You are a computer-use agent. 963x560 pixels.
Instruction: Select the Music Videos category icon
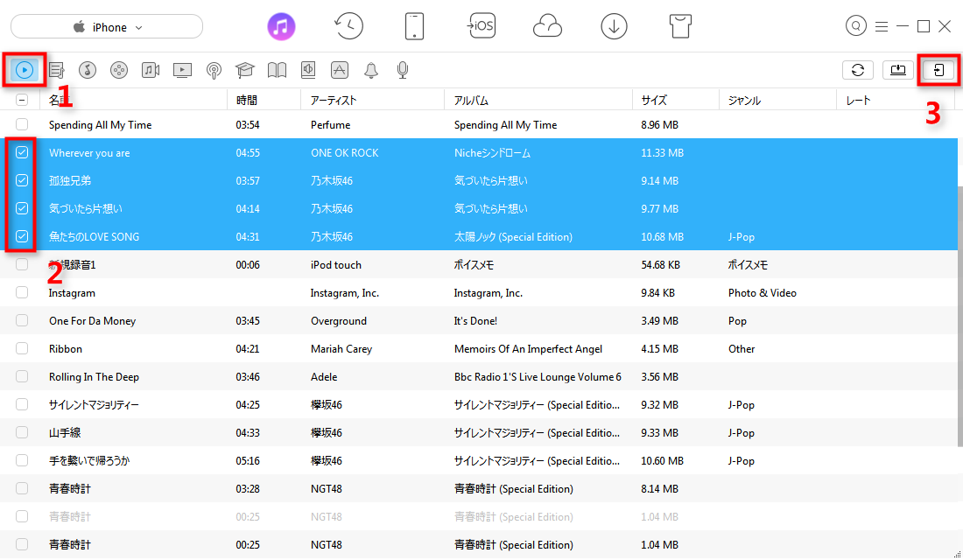coord(151,70)
